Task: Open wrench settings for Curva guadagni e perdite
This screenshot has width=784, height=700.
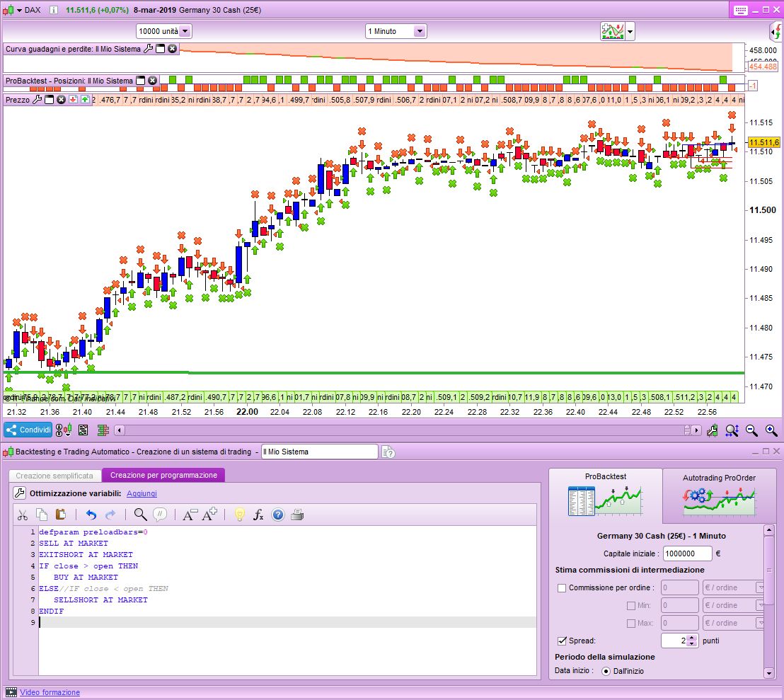Action: pos(148,49)
